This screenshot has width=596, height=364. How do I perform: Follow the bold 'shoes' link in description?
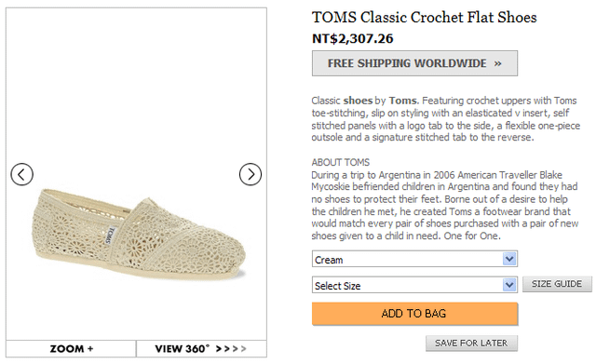tap(358, 101)
